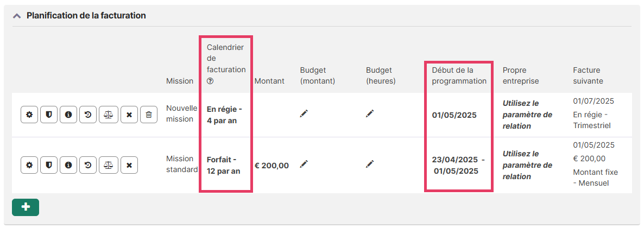Click the X icon on Mission standard row
The width and height of the screenshot is (644, 228).
[x=129, y=165]
